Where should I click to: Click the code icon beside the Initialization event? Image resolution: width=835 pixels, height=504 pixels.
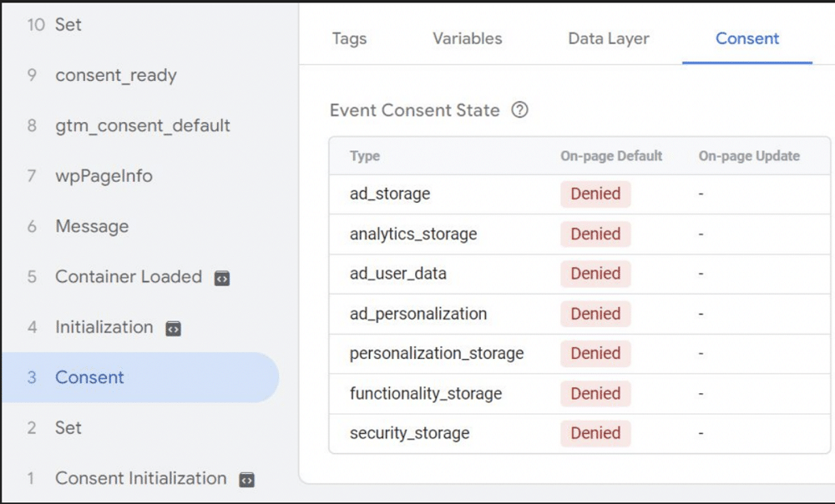172,328
